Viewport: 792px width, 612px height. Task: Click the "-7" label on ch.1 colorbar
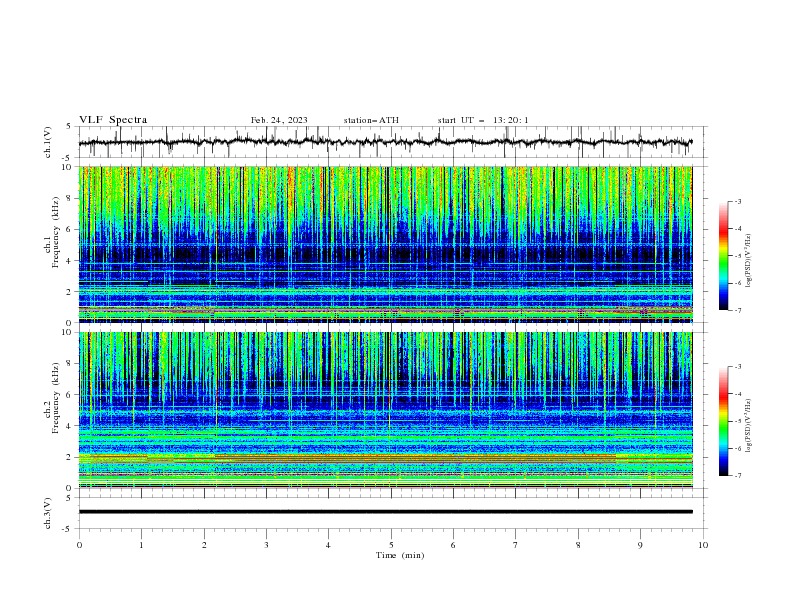737,311
